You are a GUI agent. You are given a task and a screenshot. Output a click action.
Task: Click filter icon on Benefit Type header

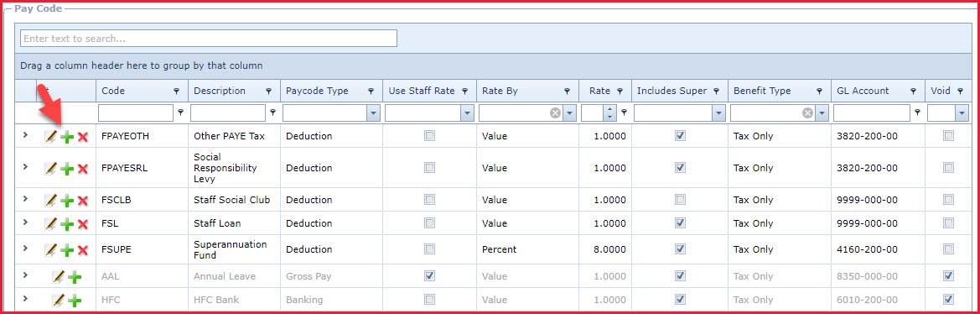(x=819, y=92)
